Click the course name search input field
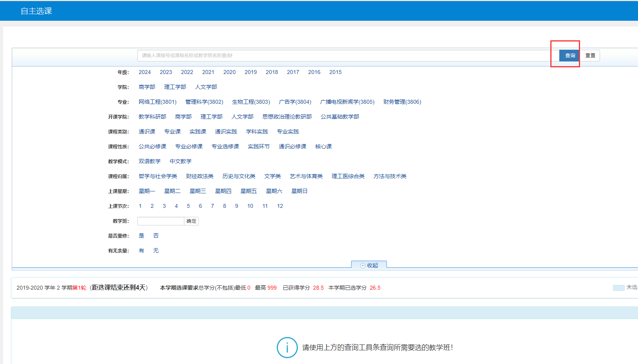Image resolution: width=638 pixels, height=364 pixels. pyautogui.click(x=344, y=56)
